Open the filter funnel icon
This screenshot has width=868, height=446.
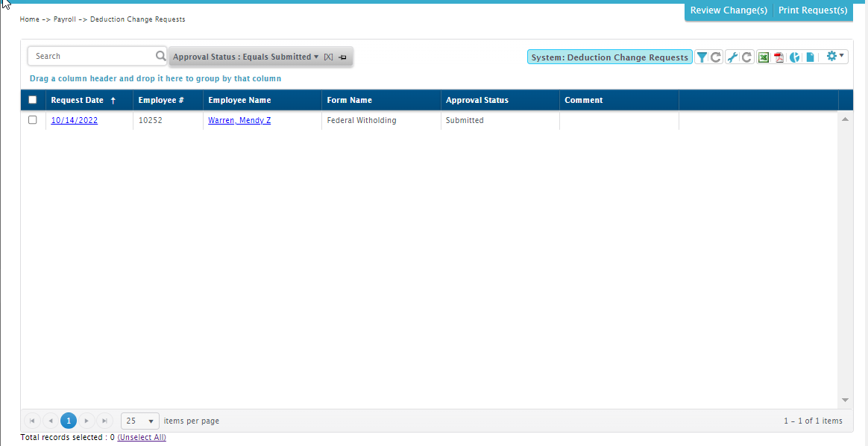[702, 57]
